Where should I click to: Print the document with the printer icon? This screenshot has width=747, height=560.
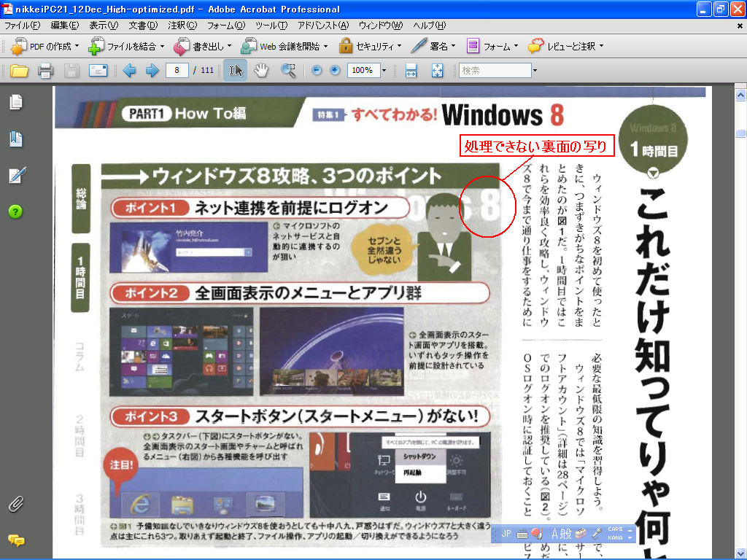click(x=46, y=71)
